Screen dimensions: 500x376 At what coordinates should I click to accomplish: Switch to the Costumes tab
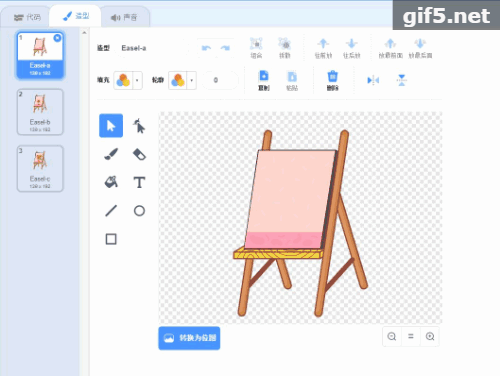[x=76, y=16]
